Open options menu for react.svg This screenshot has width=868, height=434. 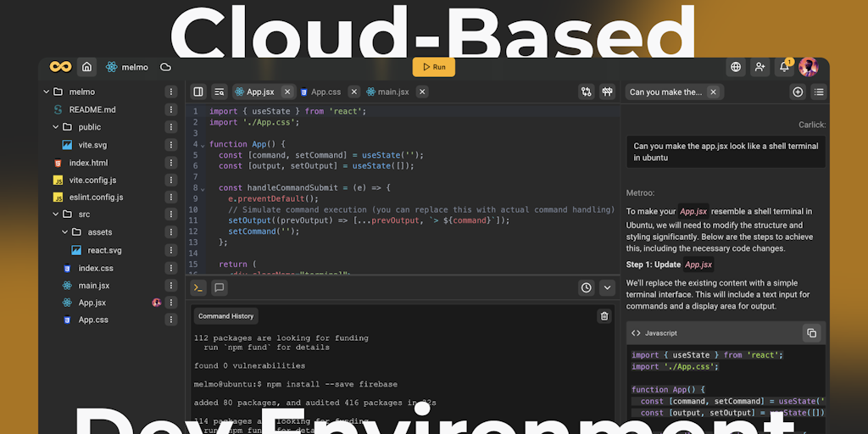tap(171, 250)
